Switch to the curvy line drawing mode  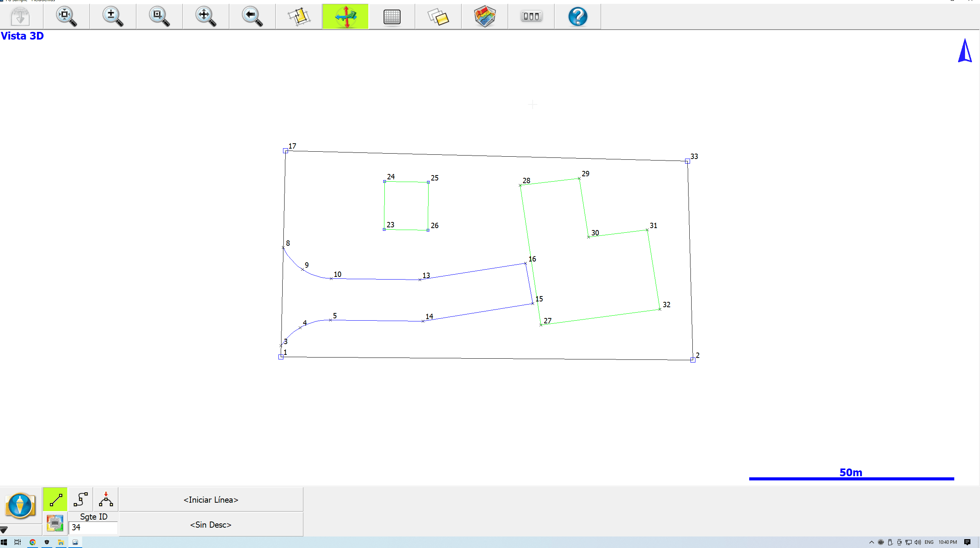81,499
